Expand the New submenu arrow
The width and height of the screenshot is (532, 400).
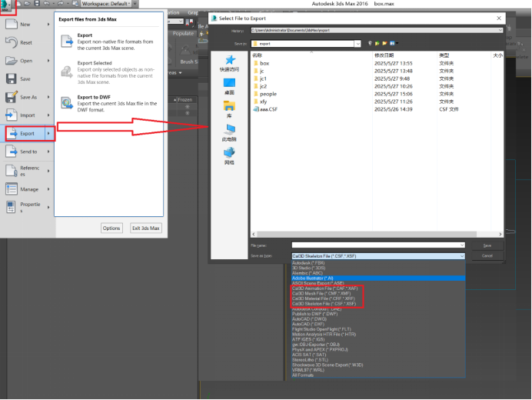pyautogui.click(x=48, y=25)
